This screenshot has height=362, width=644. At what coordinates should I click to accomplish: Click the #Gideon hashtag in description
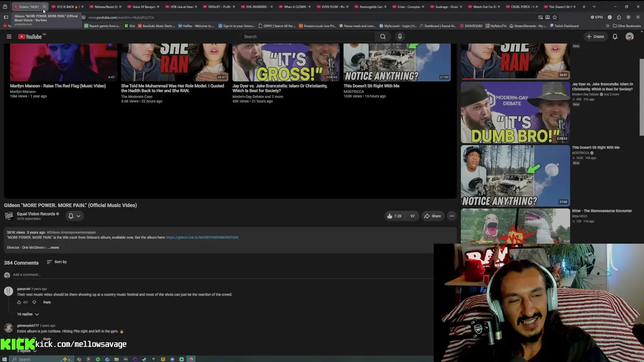[53, 233]
